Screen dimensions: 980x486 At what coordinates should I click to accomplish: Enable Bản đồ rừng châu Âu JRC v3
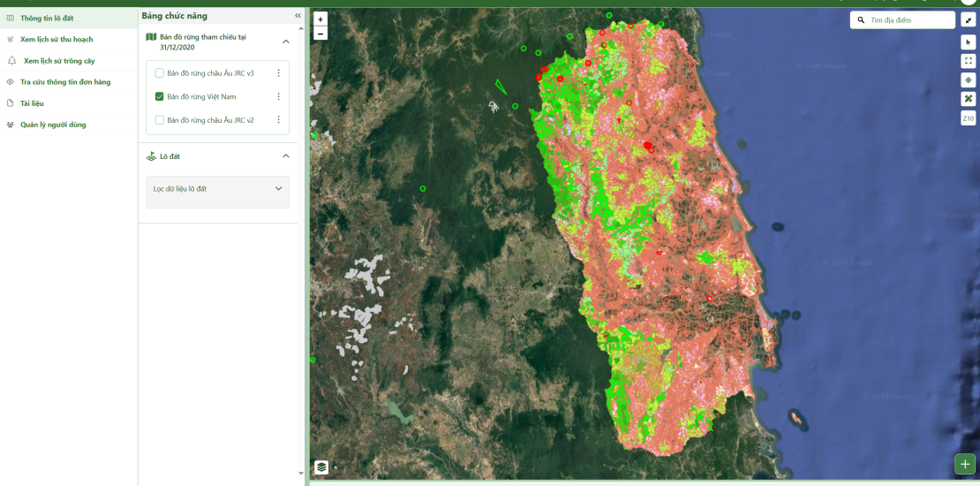pyautogui.click(x=160, y=73)
